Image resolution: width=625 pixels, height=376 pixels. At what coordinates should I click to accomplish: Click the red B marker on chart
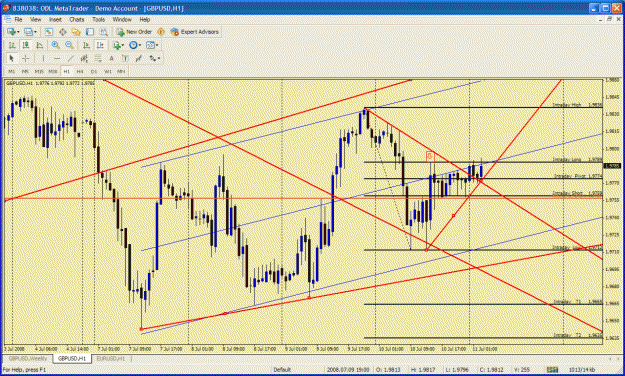[x=429, y=156]
